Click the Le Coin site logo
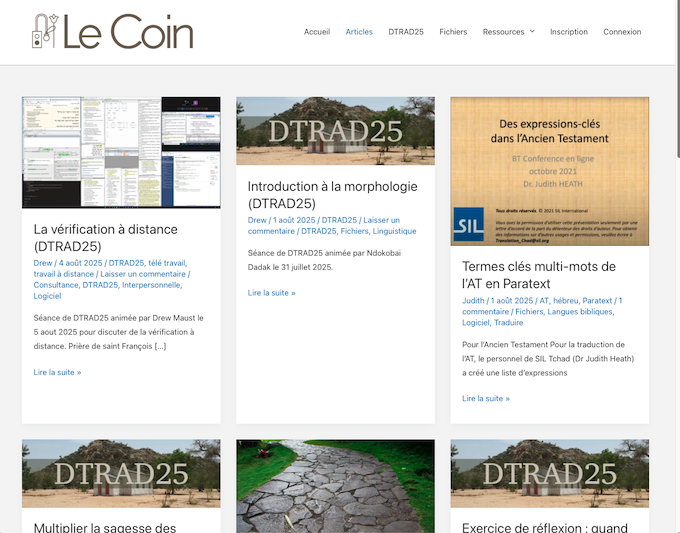Image resolution: width=680 pixels, height=533 pixels. pos(113,31)
